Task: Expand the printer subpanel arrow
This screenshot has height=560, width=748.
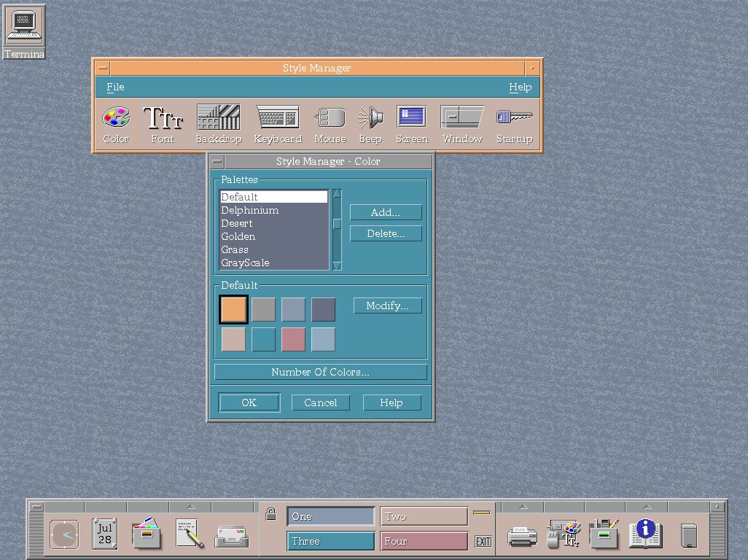Action: 522,505
